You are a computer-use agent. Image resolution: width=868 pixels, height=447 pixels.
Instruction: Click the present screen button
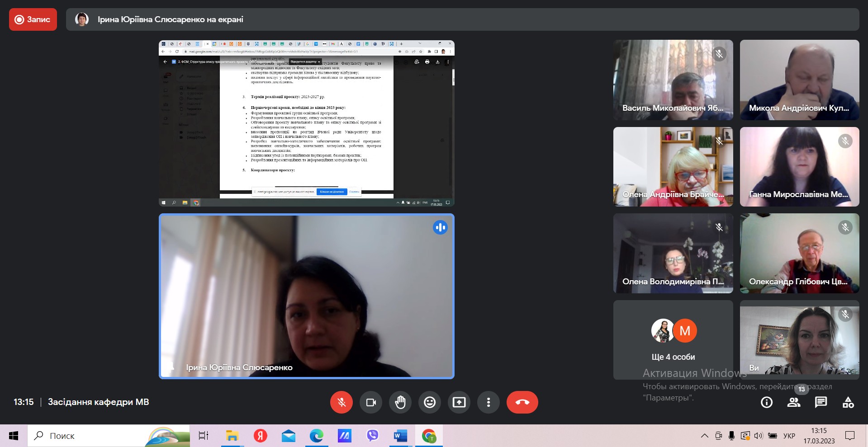click(459, 402)
